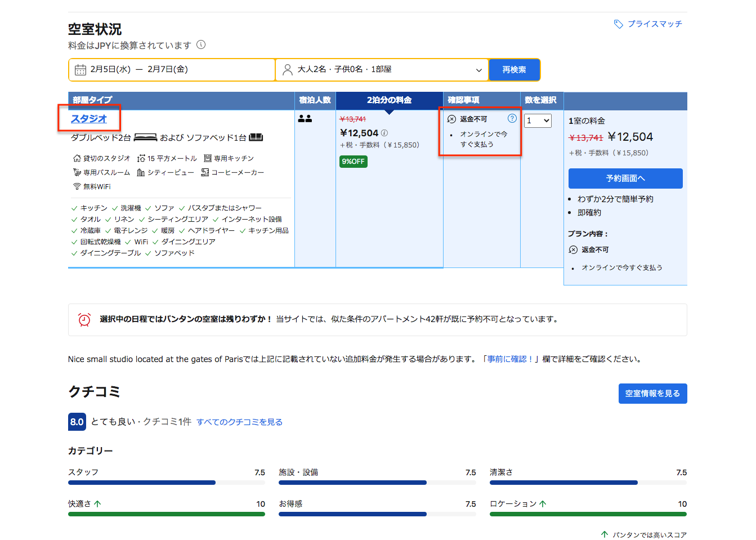Click the すべてのクチコミを見る link

pos(239,422)
